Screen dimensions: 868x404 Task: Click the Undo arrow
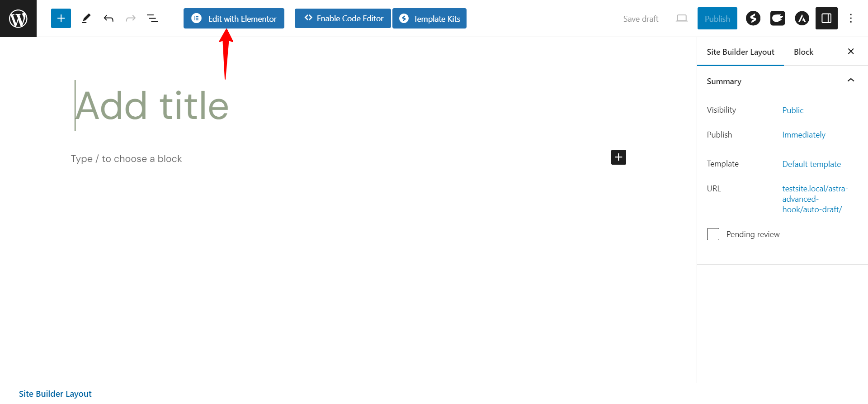[x=108, y=19]
